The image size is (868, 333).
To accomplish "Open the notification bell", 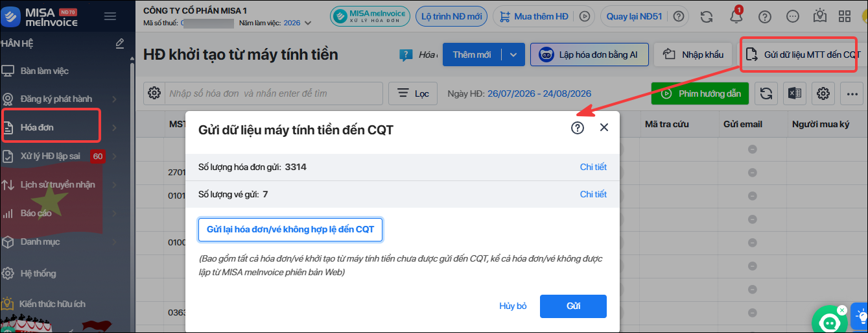I will [x=736, y=16].
